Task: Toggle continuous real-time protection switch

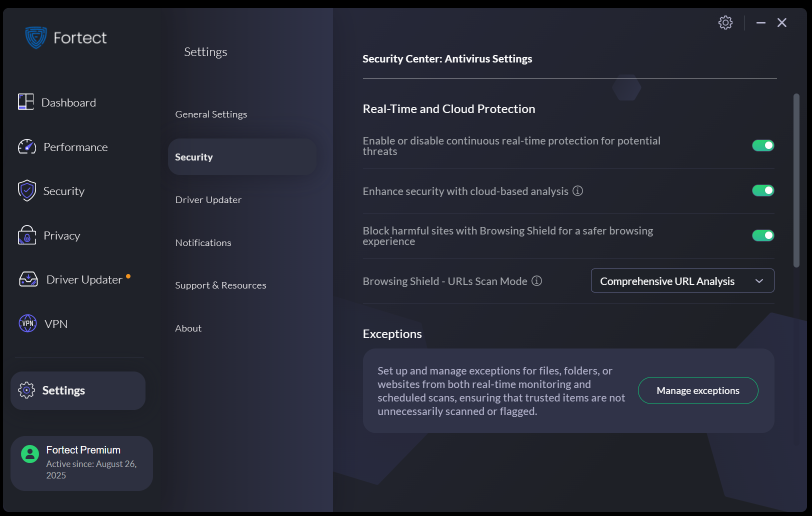Action: click(763, 145)
